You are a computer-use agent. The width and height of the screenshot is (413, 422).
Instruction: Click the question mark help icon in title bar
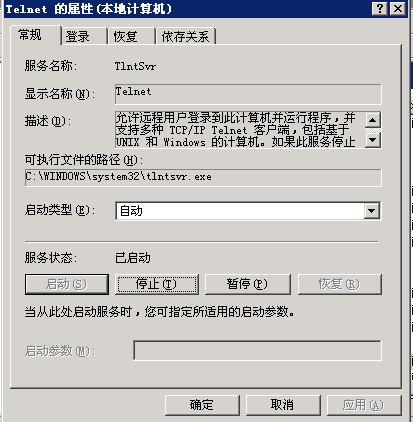click(380, 8)
